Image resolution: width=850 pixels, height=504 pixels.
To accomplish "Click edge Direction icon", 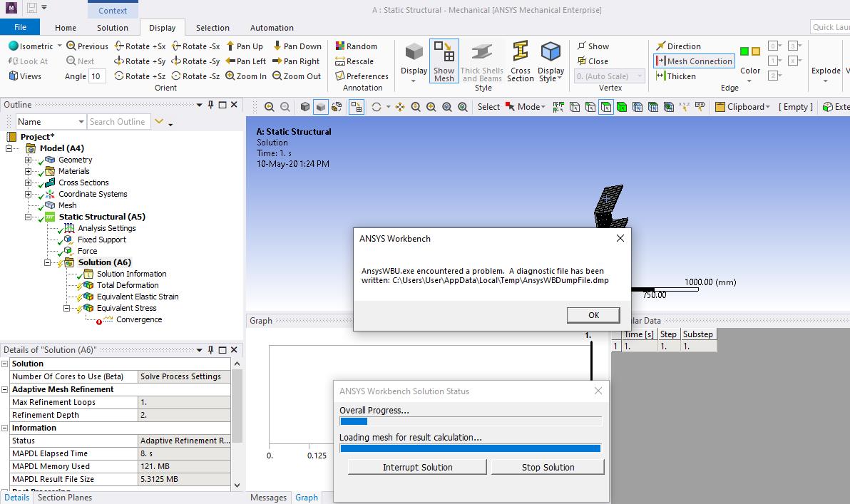I will 661,46.
